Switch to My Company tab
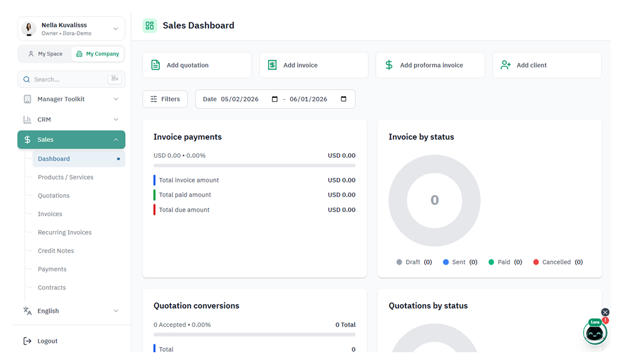This screenshot has width=624, height=364. pyautogui.click(x=98, y=54)
